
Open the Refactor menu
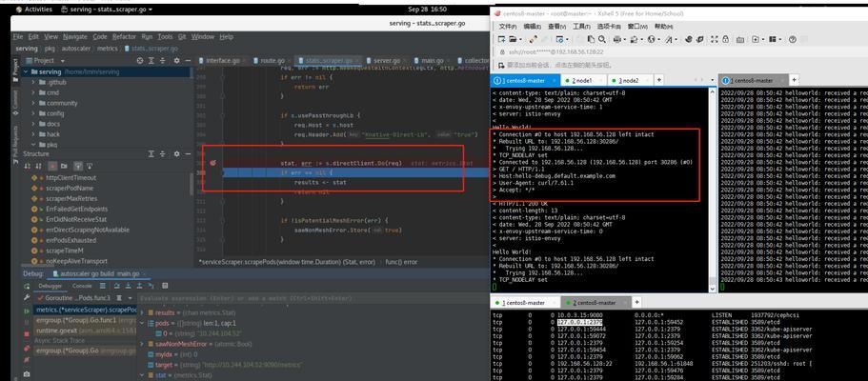click(x=124, y=36)
